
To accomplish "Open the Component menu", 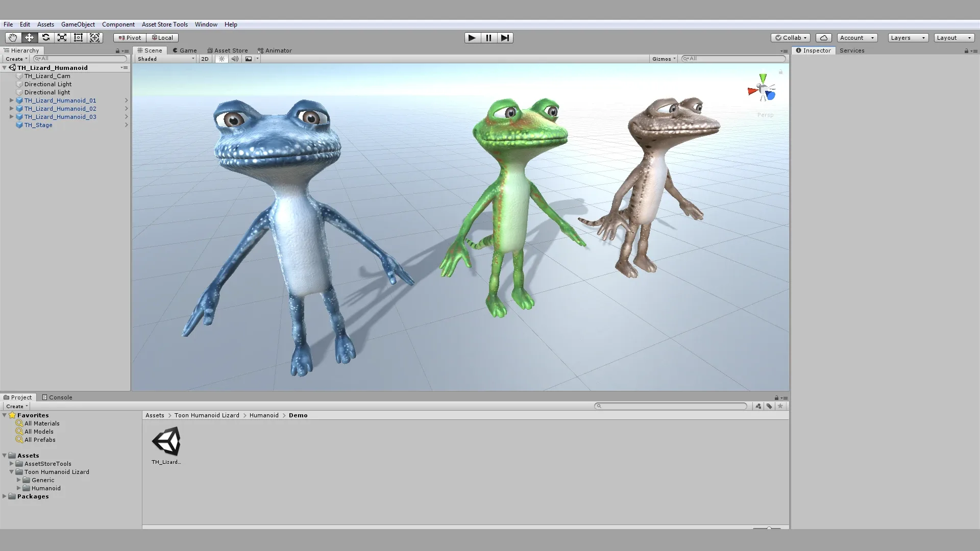I will tap(118, 24).
